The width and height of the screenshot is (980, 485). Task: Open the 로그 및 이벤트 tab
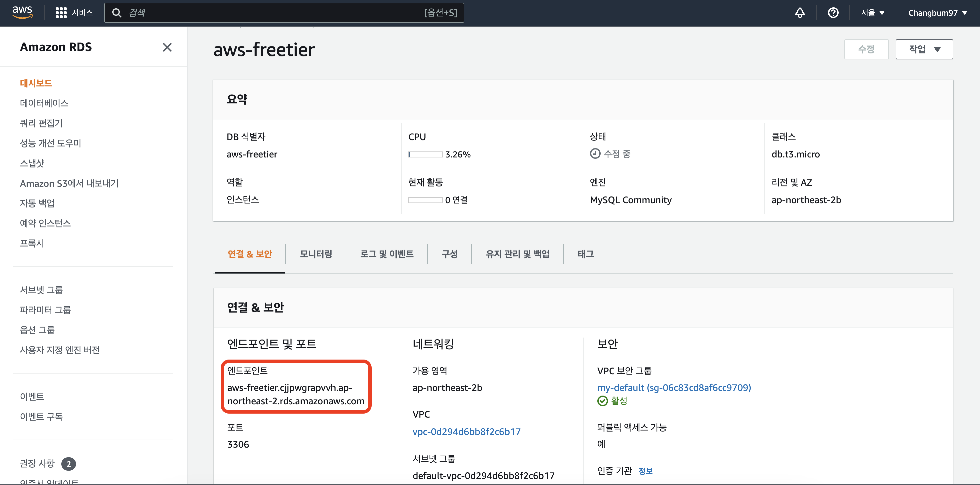pyautogui.click(x=387, y=254)
